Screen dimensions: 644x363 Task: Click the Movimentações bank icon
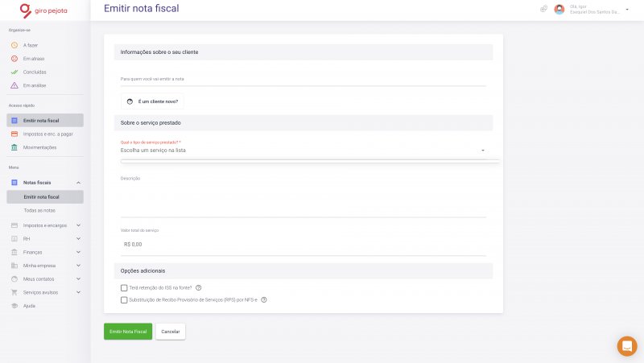(x=14, y=147)
